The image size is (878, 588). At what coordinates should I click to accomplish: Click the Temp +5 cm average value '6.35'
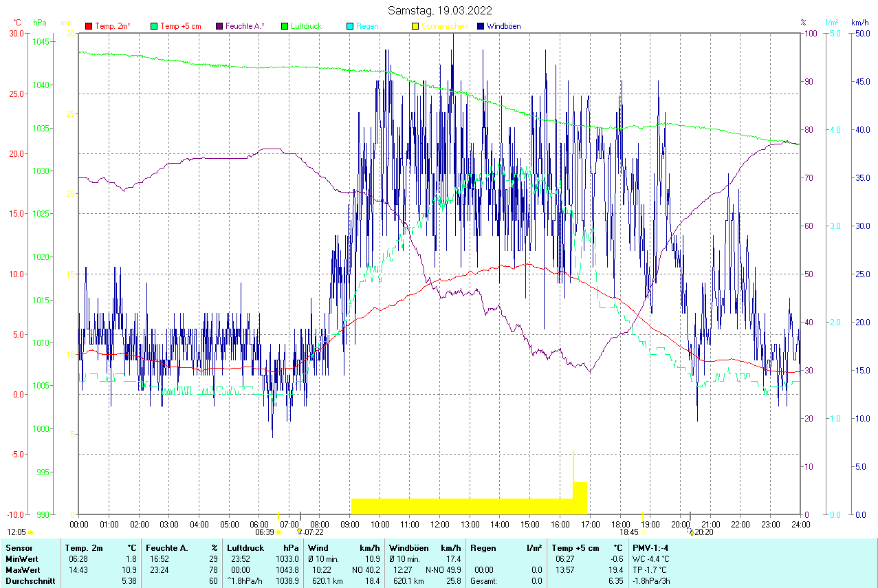click(x=615, y=581)
